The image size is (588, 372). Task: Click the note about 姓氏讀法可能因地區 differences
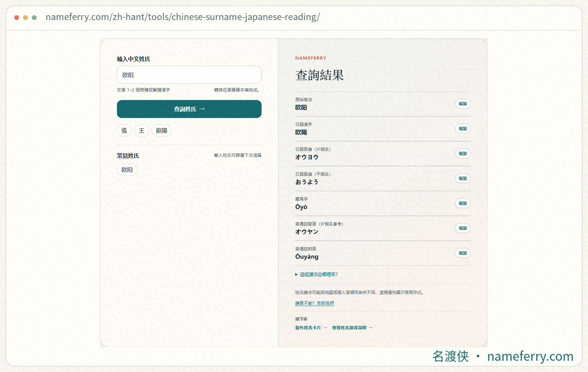(x=359, y=292)
